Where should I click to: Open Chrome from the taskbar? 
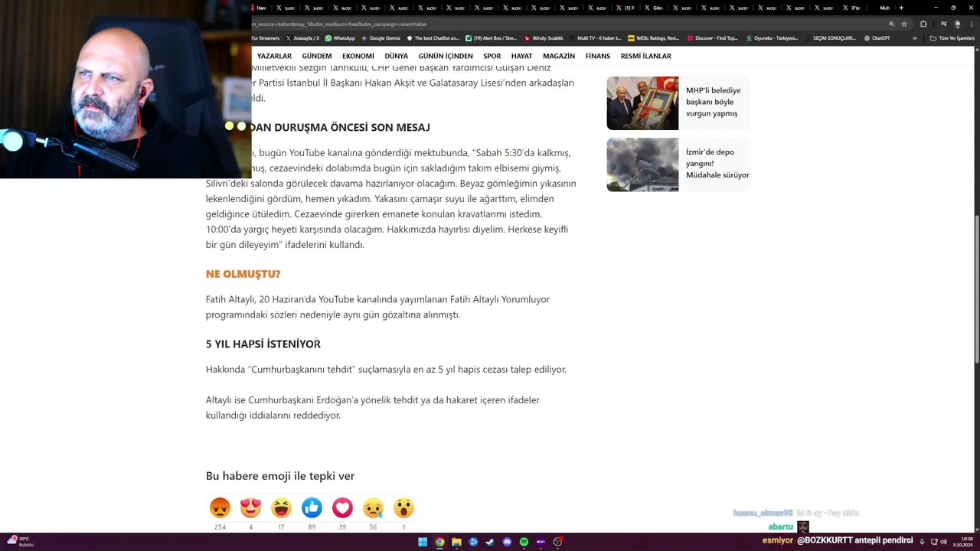coord(439,542)
